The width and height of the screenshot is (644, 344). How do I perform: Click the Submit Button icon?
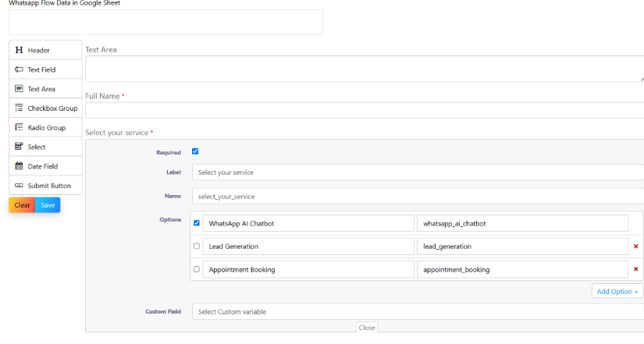click(x=19, y=186)
